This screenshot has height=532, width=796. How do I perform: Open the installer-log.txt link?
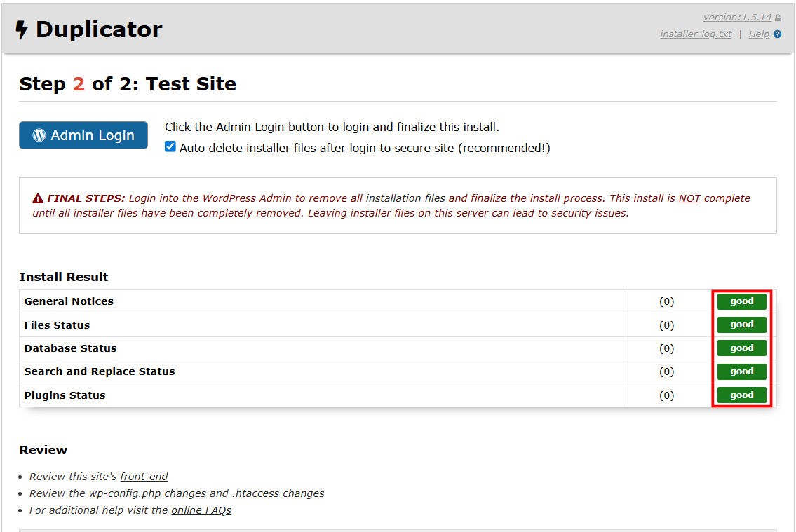pyautogui.click(x=695, y=34)
